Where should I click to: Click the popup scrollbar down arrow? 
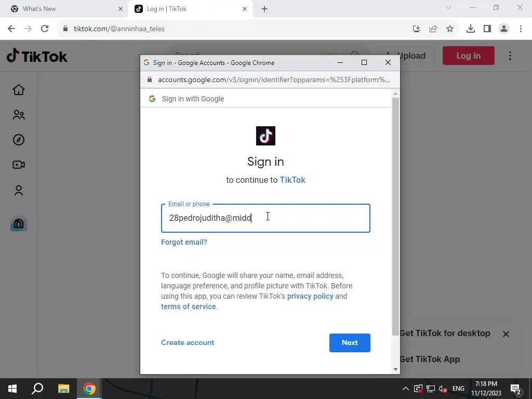tap(395, 369)
